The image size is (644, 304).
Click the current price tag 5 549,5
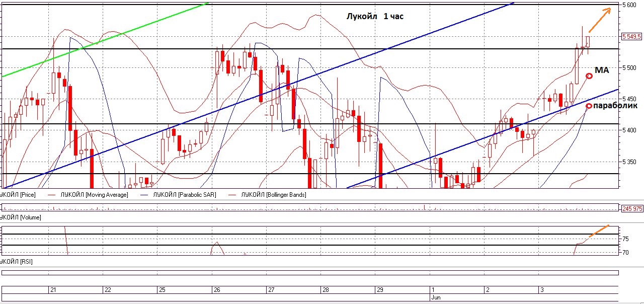[x=631, y=37]
